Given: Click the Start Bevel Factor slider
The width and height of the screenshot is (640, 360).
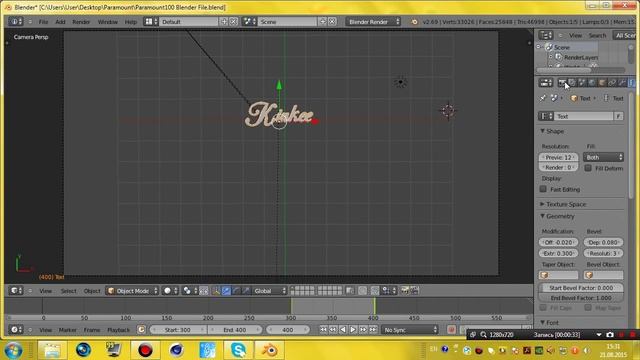Looking at the screenshot, I should pyautogui.click(x=581, y=287).
